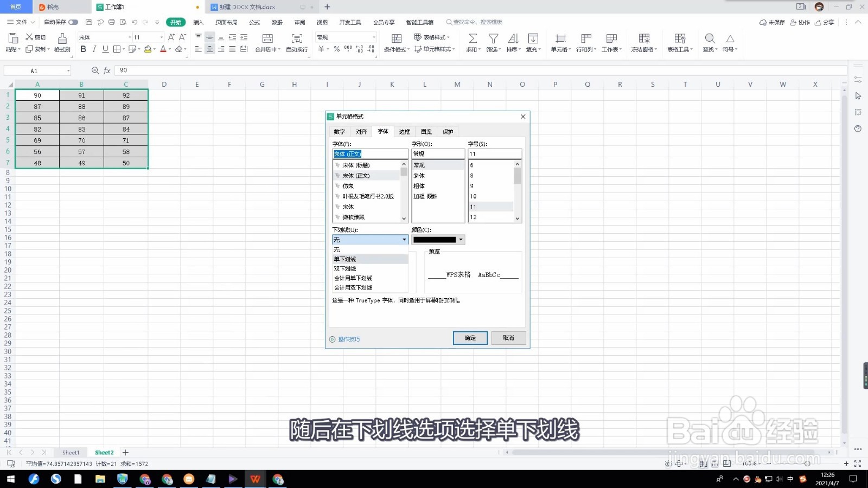Click Windows Start button on taskbar

(x=10, y=479)
